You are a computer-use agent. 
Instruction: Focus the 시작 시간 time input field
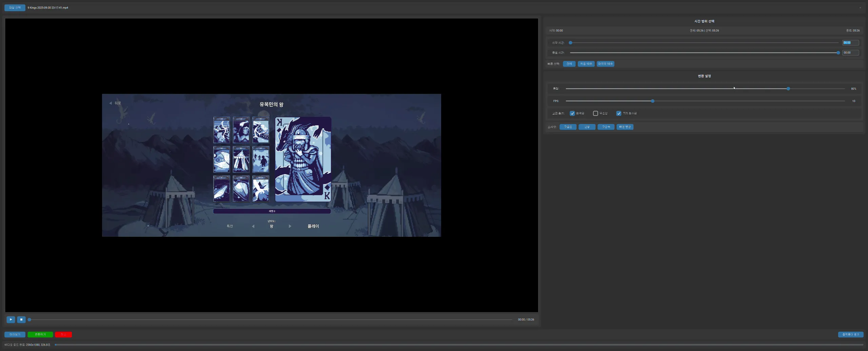point(851,43)
